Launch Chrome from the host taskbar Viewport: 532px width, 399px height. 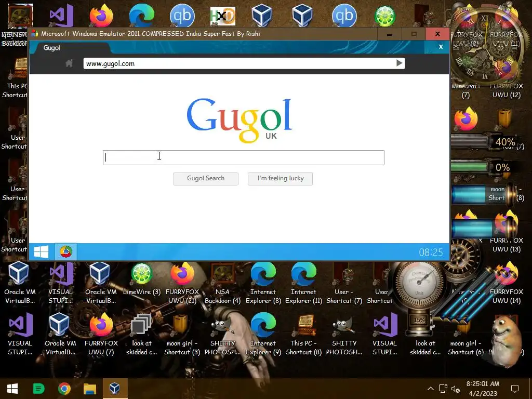point(64,389)
